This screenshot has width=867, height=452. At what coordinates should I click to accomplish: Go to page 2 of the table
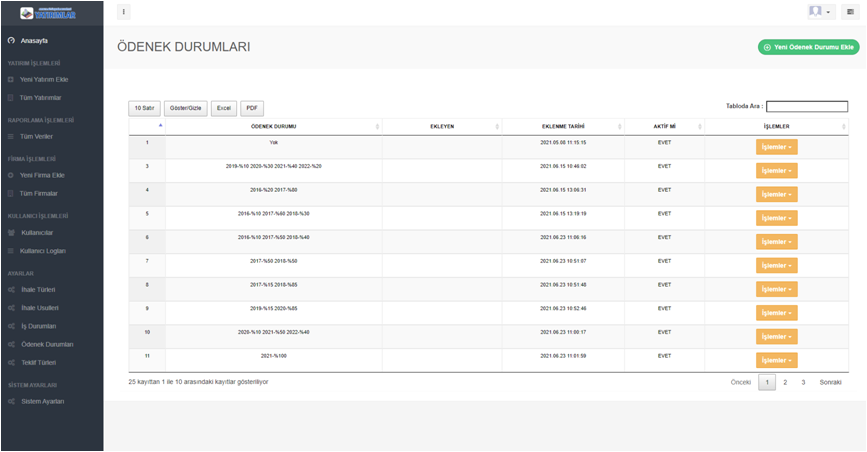click(785, 382)
